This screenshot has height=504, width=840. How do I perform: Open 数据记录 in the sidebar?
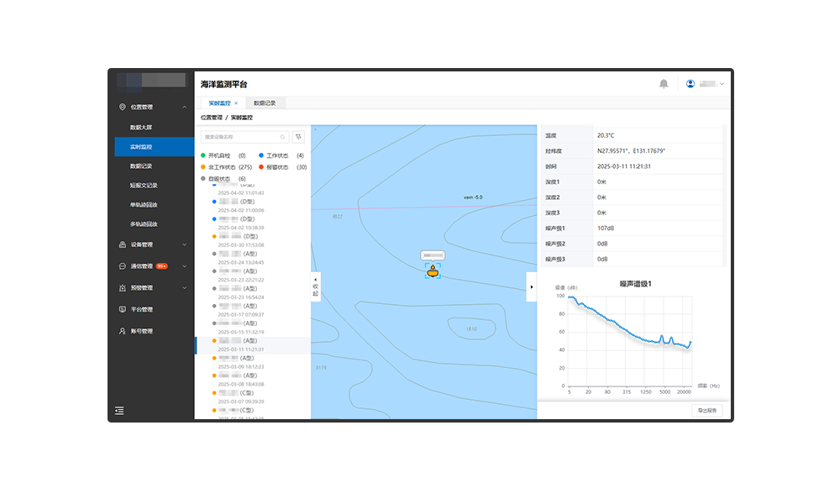click(141, 166)
